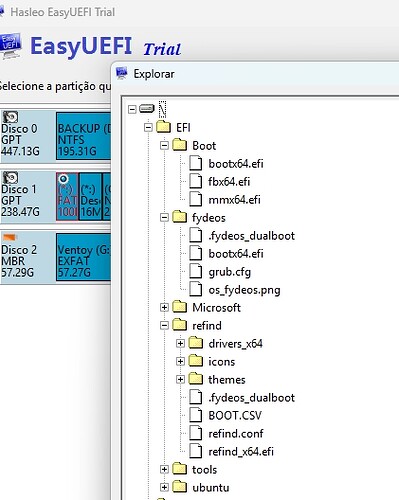Select bootx64.efi in the Boot folder
Image resolution: width=399 pixels, height=500 pixels.
tap(236, 164)
